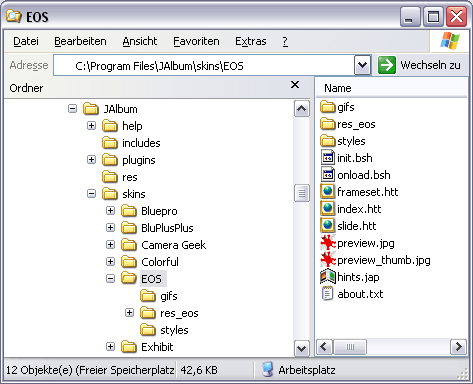The image size is (473, 384).
Task: Click the JAlbum folder icon in tree
Action: [90, 109]
